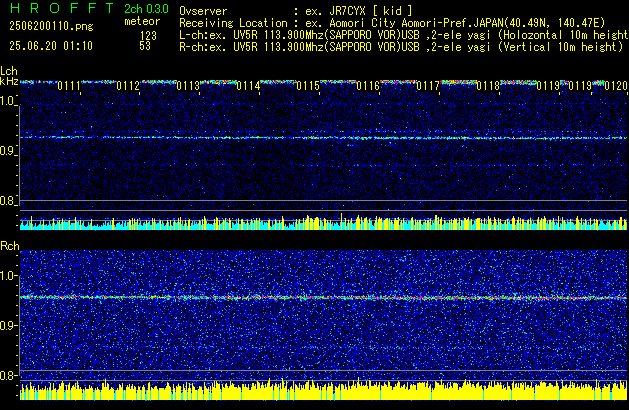The height and width of the screenshot is (410, 629).
Task: Select the 0115 time marker
Action: point(308,86)
